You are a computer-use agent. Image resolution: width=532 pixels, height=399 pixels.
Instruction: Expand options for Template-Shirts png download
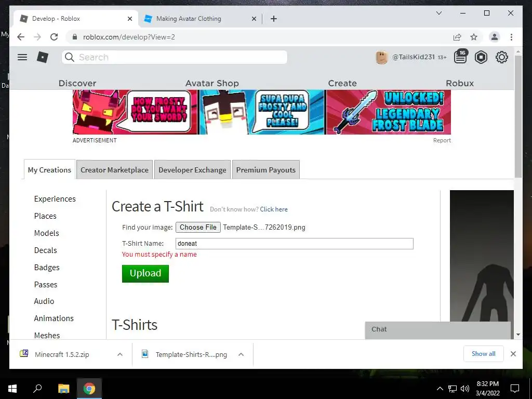(x=241, y=354)
